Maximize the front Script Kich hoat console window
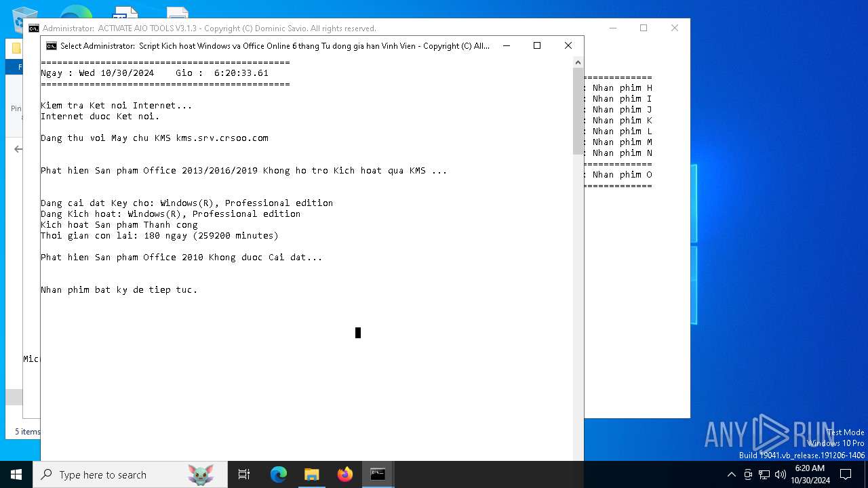The image size is (868, 488). click(x=537, y=45)
